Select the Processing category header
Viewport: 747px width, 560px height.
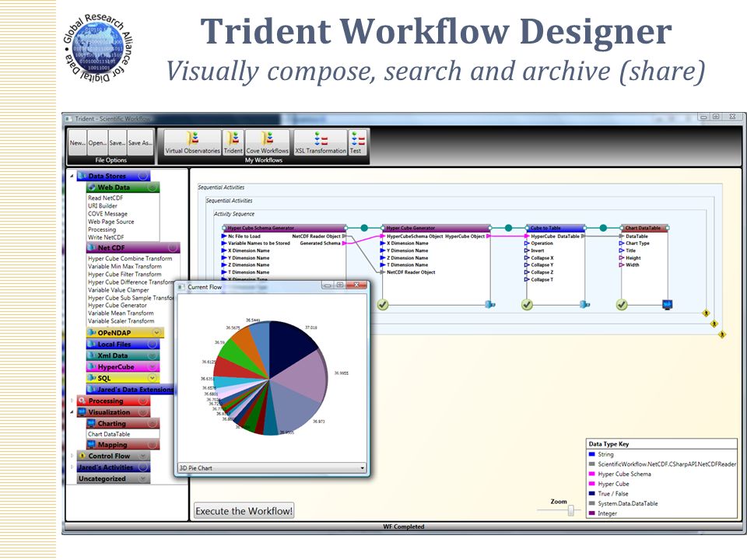(114, 401)
